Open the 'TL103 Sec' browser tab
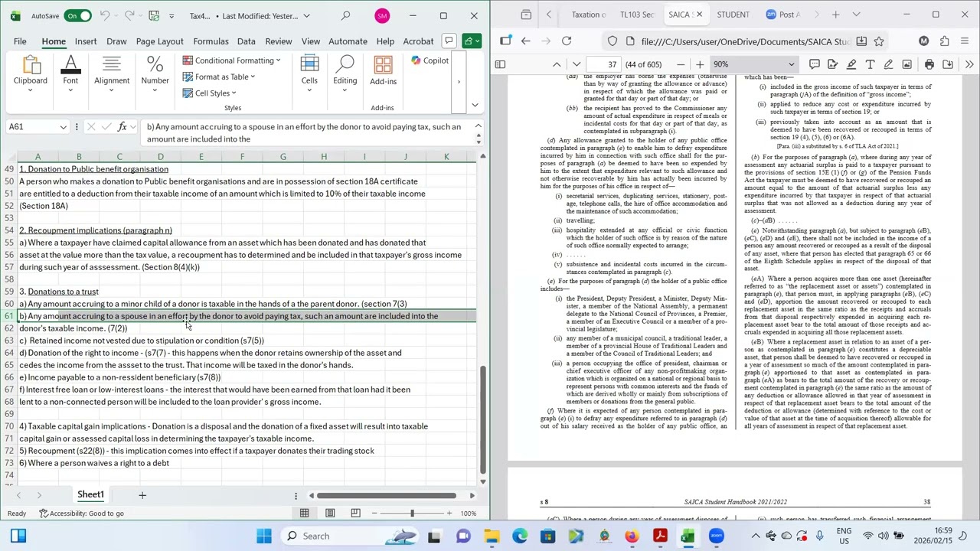The width and height of the screenshot is (980, 551). (637, 15)
